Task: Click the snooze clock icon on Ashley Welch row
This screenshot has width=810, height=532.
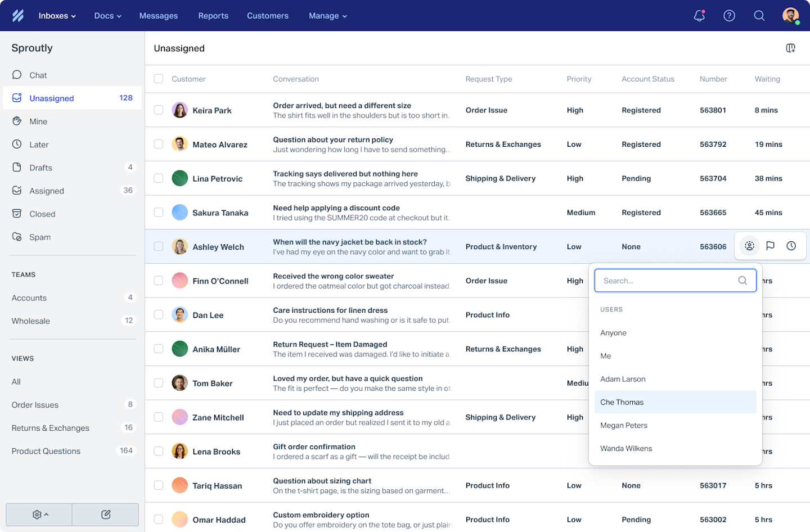Action: 791,246
